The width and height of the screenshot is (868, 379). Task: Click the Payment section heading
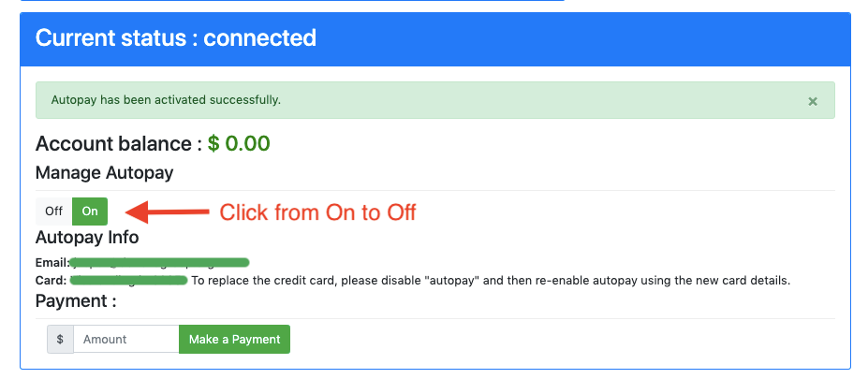(76, 301)
